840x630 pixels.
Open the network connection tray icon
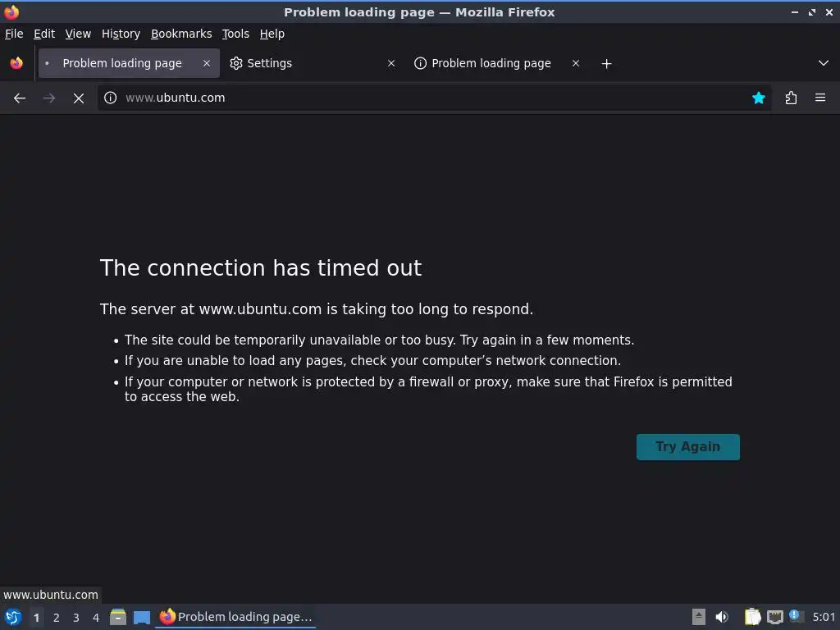774,617
